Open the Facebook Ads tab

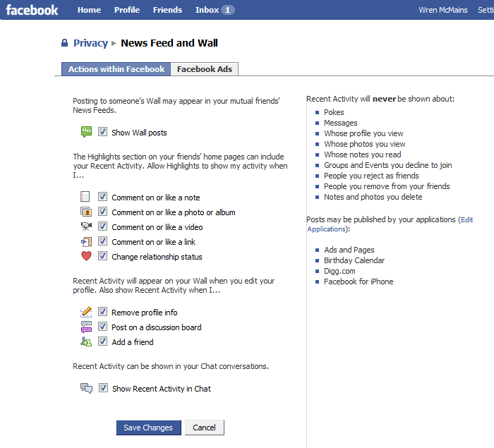coord(205,69)
